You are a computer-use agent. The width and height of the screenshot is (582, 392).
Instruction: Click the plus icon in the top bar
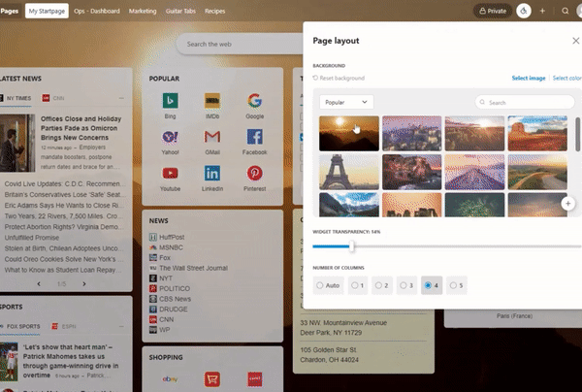tap(542, 11)
